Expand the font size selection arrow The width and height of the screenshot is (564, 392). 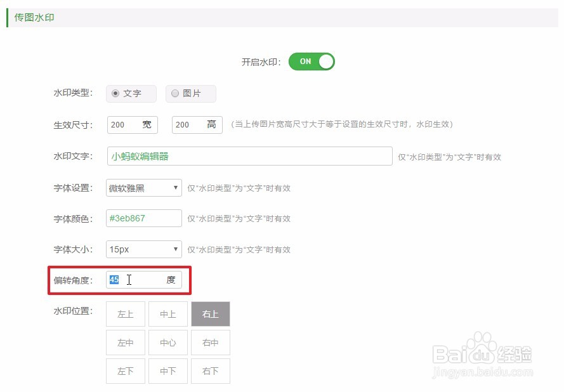click(175, 249)
